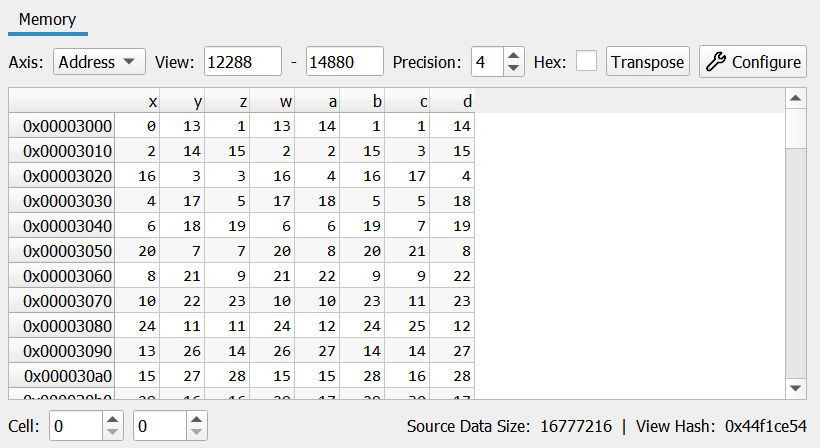Increase the Precision value with up arrow
This screenshot has height=448, width=820.
pyautogui.click(x=513, y=56)
